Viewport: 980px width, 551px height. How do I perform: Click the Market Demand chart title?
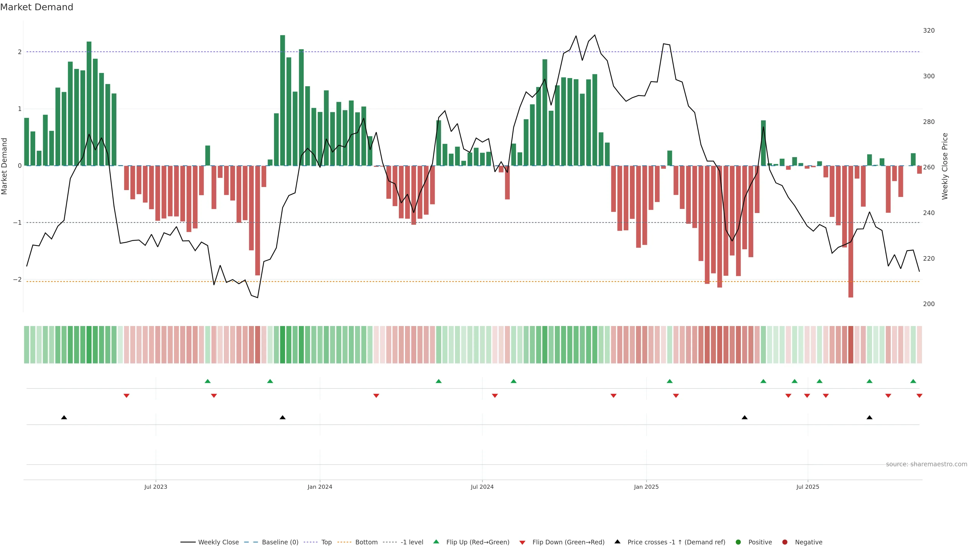tap(36, 7)
